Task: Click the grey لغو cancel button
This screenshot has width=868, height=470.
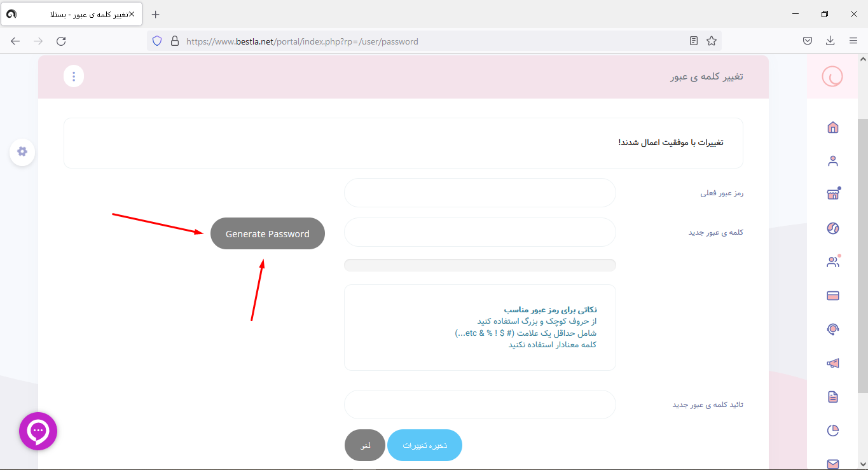Action: [x=365, y=445]
